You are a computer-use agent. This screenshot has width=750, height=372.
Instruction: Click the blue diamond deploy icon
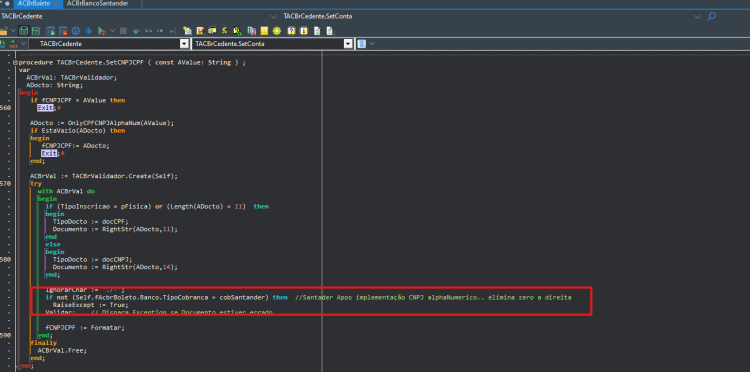coord(88,31)
